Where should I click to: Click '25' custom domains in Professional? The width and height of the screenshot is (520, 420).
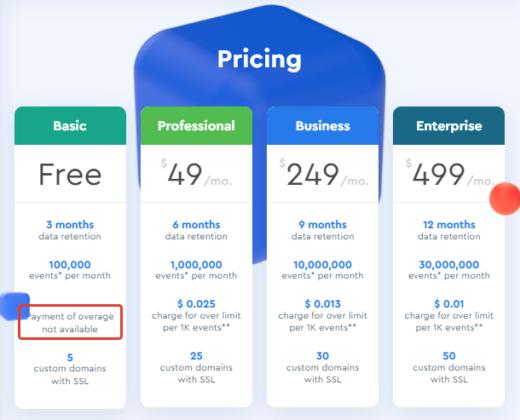196,356
